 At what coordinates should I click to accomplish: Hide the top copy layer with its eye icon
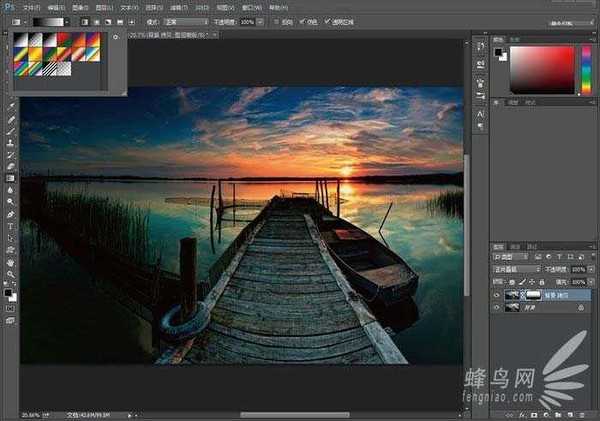497,296
